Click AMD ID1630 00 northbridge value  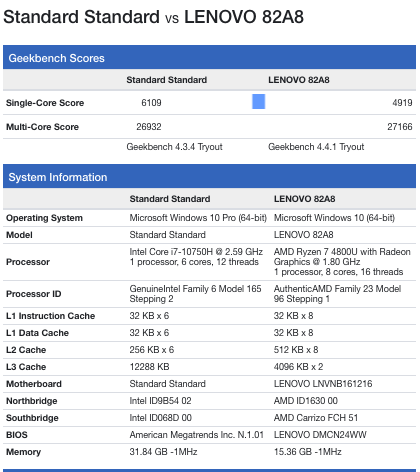point(306,401)
